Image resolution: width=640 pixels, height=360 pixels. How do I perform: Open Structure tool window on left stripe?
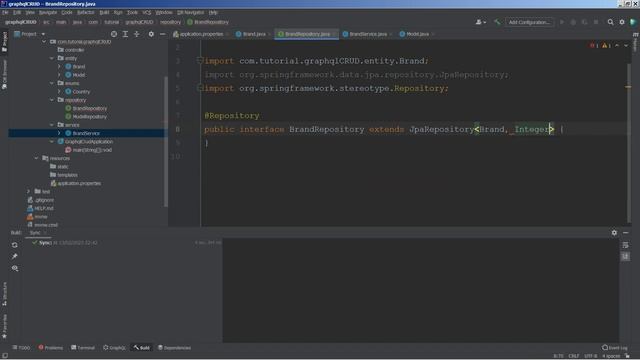coord(4,294)
